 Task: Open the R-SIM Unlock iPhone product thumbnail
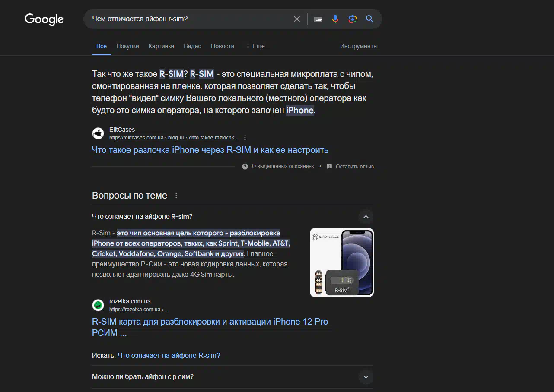coord(342,262)
